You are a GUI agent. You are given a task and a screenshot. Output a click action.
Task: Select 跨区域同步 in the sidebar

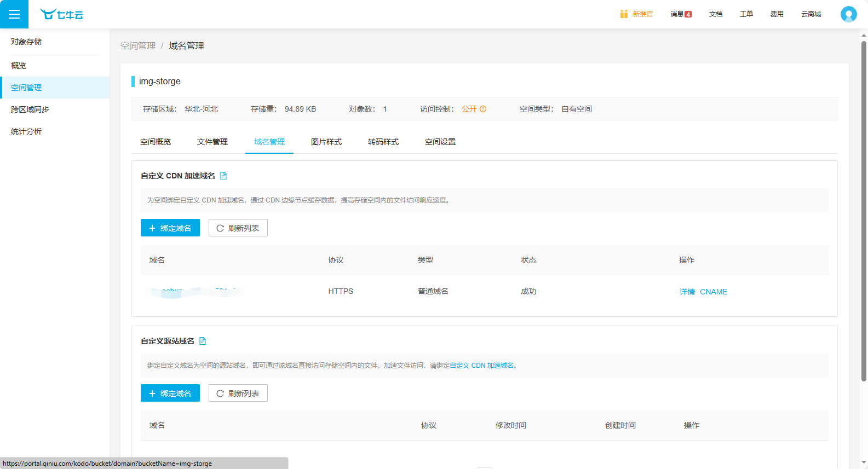(55, 109)
